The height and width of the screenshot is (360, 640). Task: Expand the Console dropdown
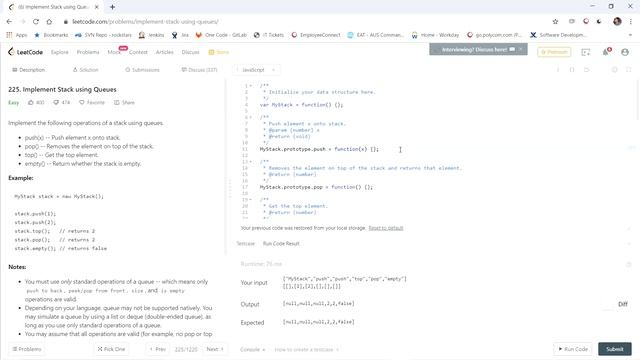coord(252,349)
